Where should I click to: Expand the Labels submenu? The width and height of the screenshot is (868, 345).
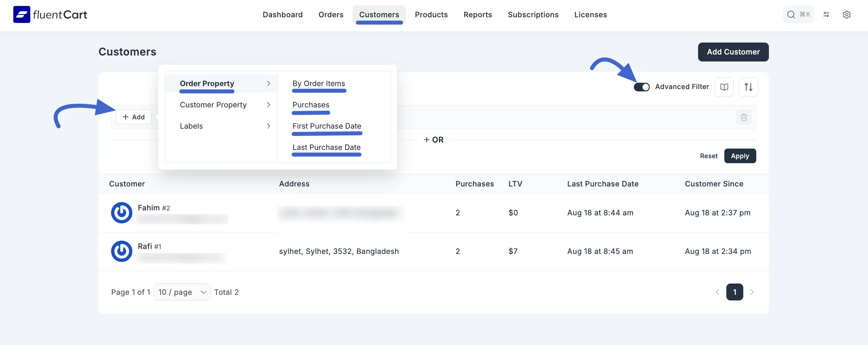coord(191,126)
